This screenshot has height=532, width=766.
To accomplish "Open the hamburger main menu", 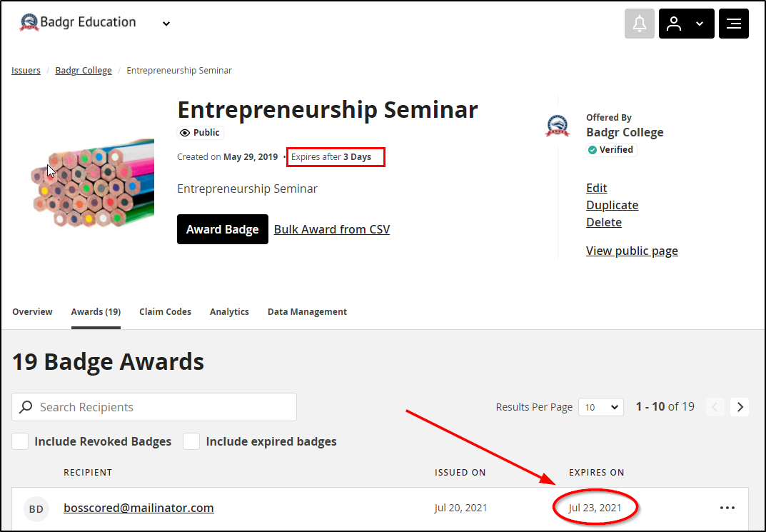I will pyautogui.click(x=733, y=24).
